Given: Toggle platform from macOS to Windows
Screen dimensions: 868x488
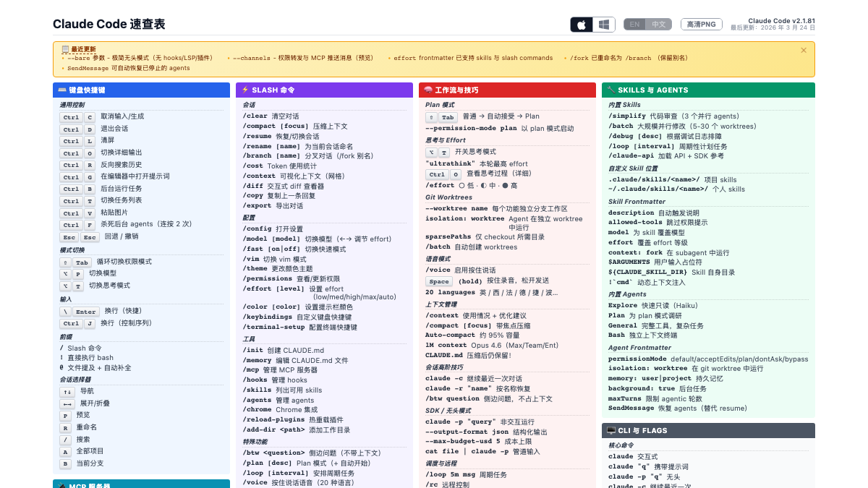Looking at the screenshot, I should pyautogui.click(x=605, y=24).
